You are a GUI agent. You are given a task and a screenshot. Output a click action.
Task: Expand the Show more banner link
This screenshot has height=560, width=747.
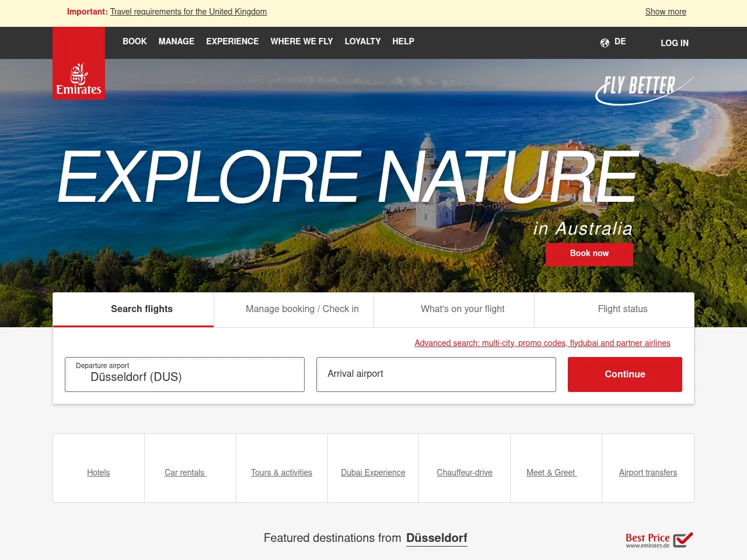click(665, 12)
